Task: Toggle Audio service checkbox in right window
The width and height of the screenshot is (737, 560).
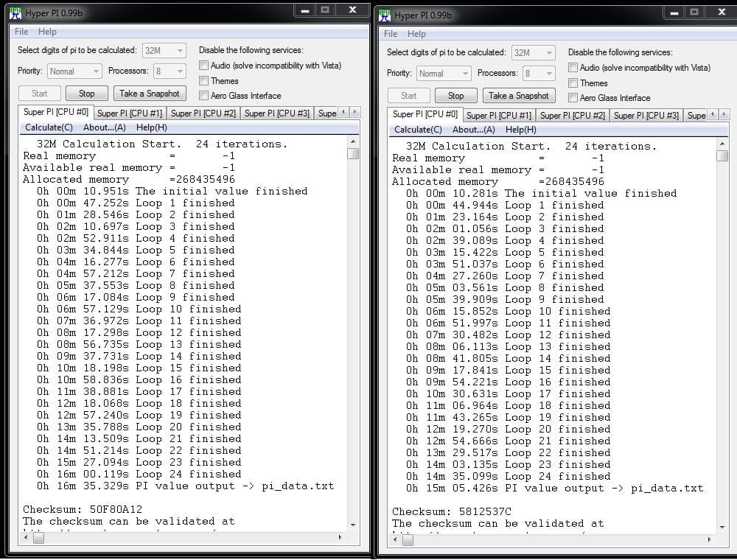Action: coord(573,68)
